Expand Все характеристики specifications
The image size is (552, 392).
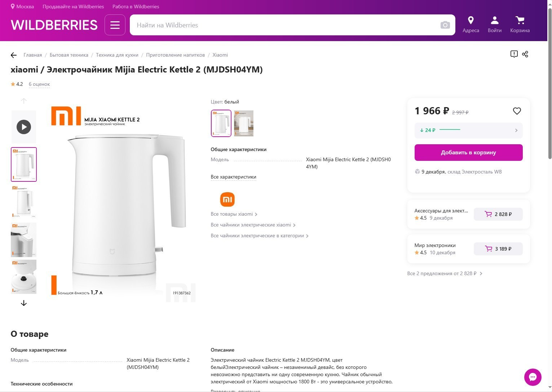coord(233,177)
